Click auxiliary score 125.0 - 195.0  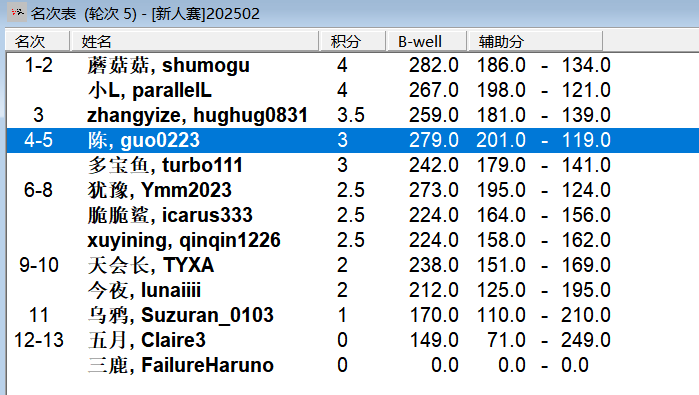point(543,290)
